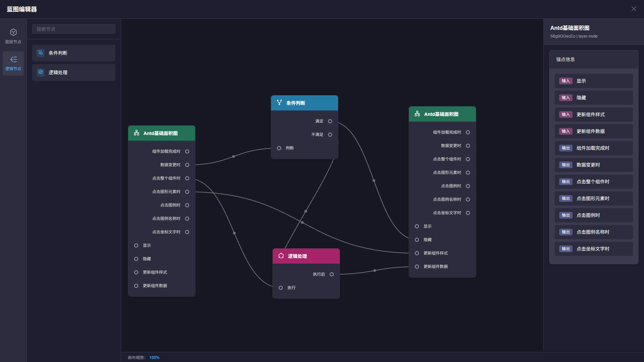This screenshot has height=362, width=644.
Task: Click right node's 数据变更时 port
Action: [468, 146]
